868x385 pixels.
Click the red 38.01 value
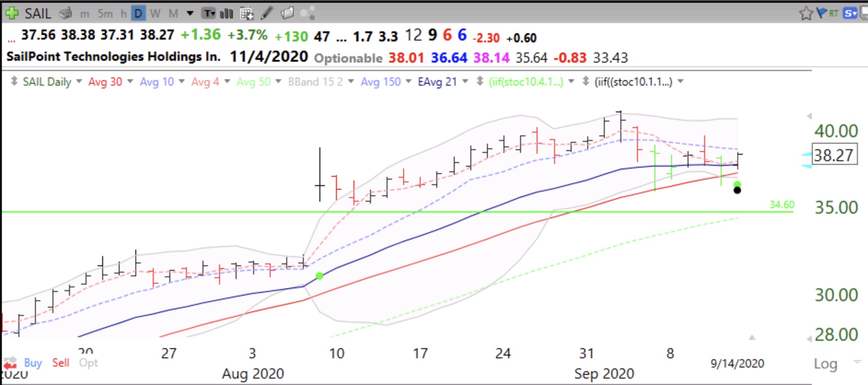pos(406,58)
